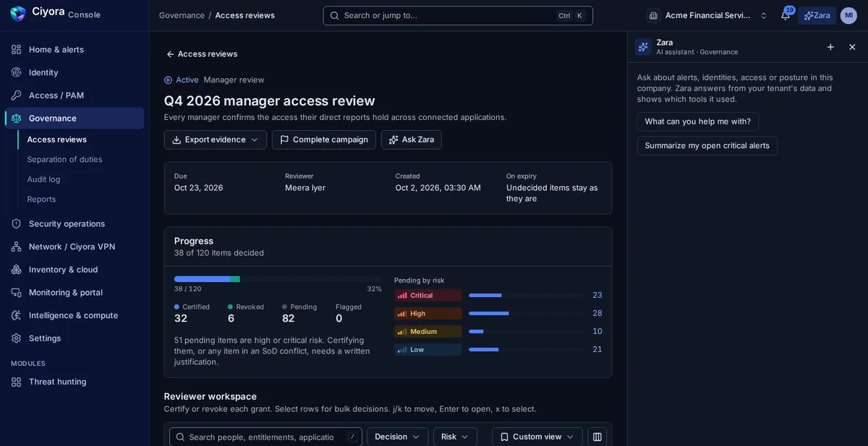
Task: Open Separation of duties page
Action: tap(81, 159)
